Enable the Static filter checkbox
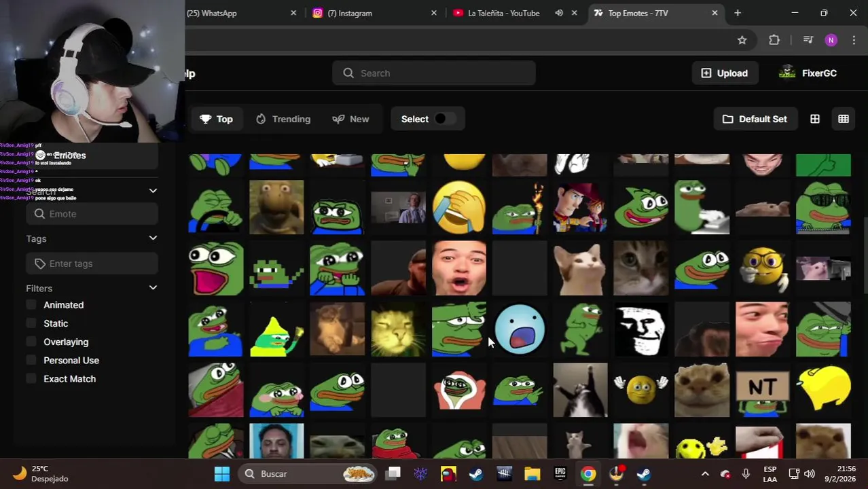The width and height of the screenshot is (868, 489). (31, 323)
